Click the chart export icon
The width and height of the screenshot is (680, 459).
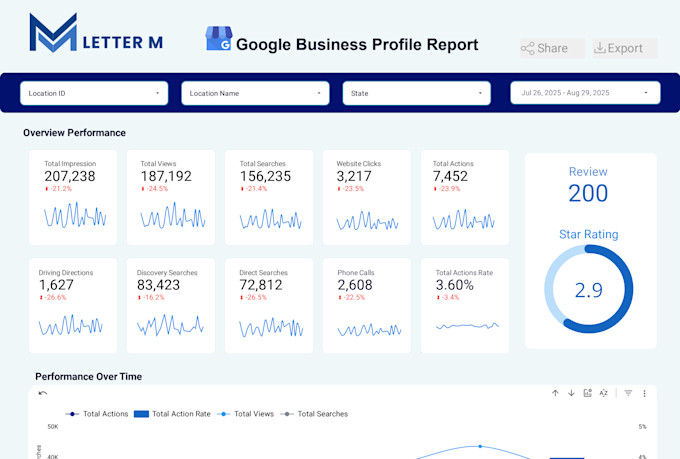click(588, 393)
